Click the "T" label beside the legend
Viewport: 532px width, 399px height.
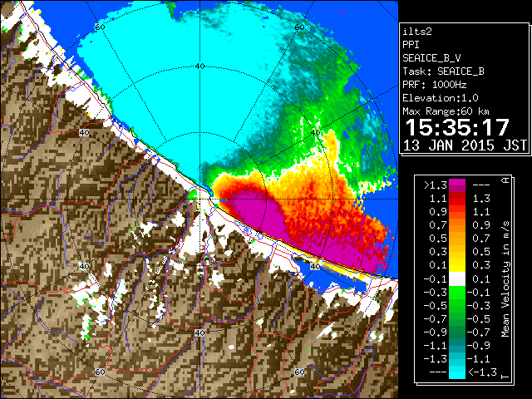(x=505, y=377)
